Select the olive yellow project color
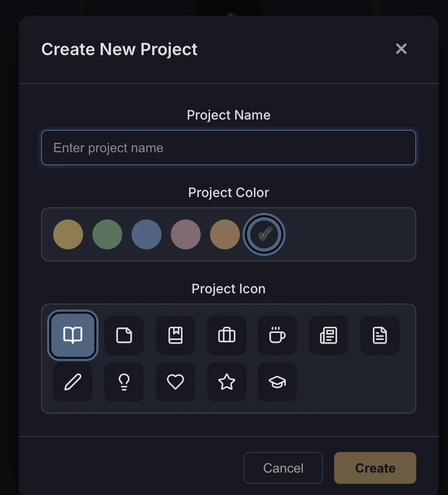Image resolution: width=448 pixels, height=495 pixels. [68, 234]
